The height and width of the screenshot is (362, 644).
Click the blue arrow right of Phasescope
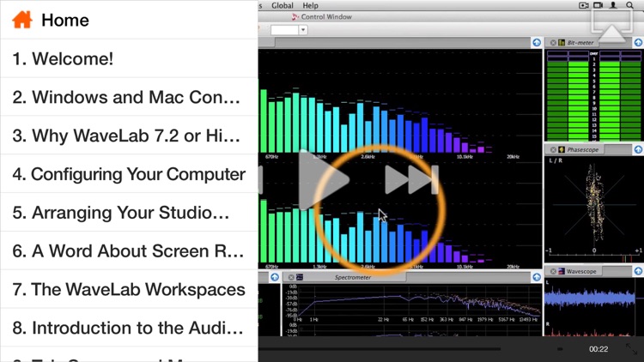click(x=638, y=150)
